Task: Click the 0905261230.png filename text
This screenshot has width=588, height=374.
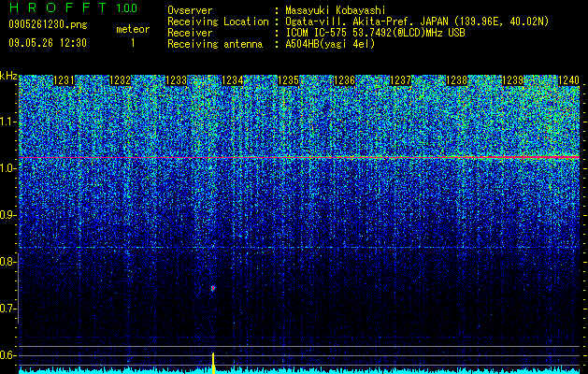Action: pos(48,25)
